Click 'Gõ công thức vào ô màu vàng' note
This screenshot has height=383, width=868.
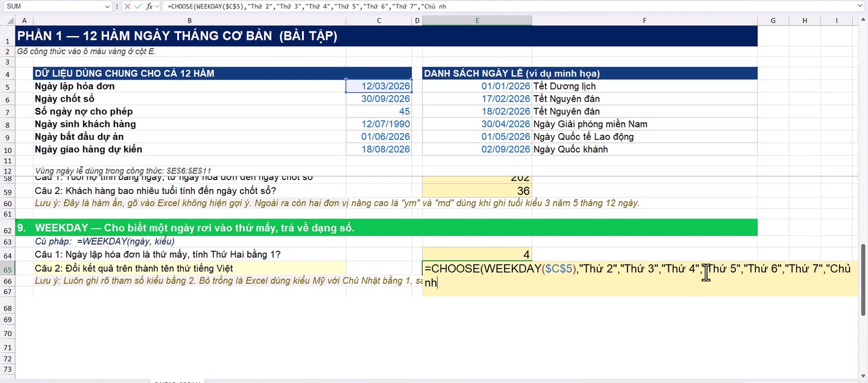pyautogui.click(x=86, y=51)
